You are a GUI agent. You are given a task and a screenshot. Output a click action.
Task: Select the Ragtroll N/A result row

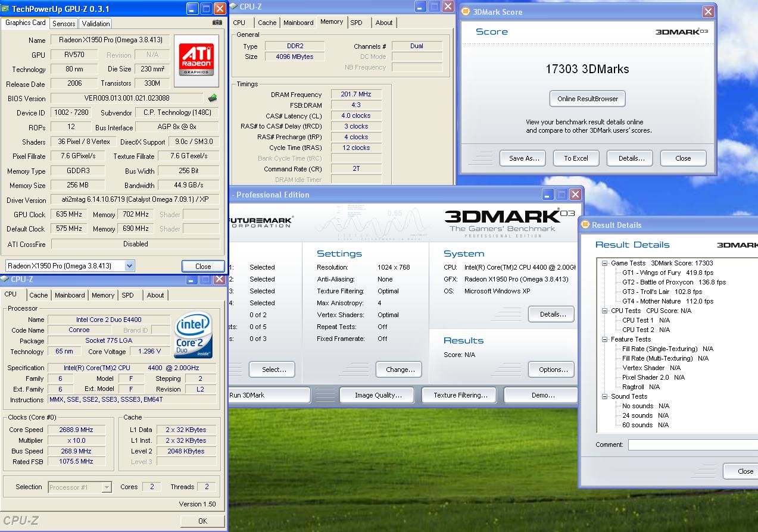[x=641, y=387]
